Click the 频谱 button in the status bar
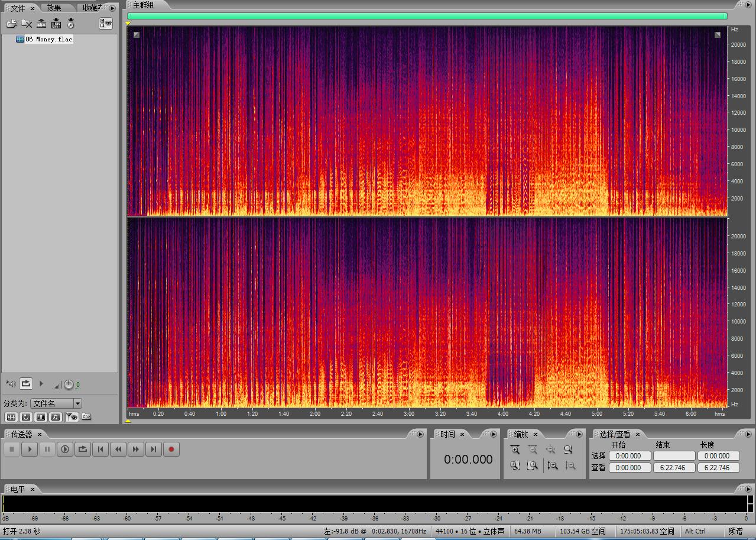 click(x=735, y=531)
